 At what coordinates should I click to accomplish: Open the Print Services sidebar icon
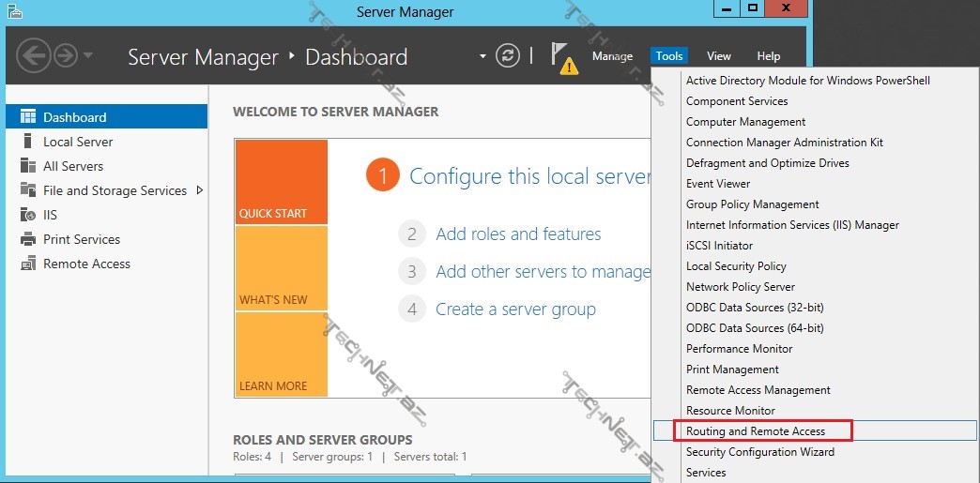coord(27,239)
